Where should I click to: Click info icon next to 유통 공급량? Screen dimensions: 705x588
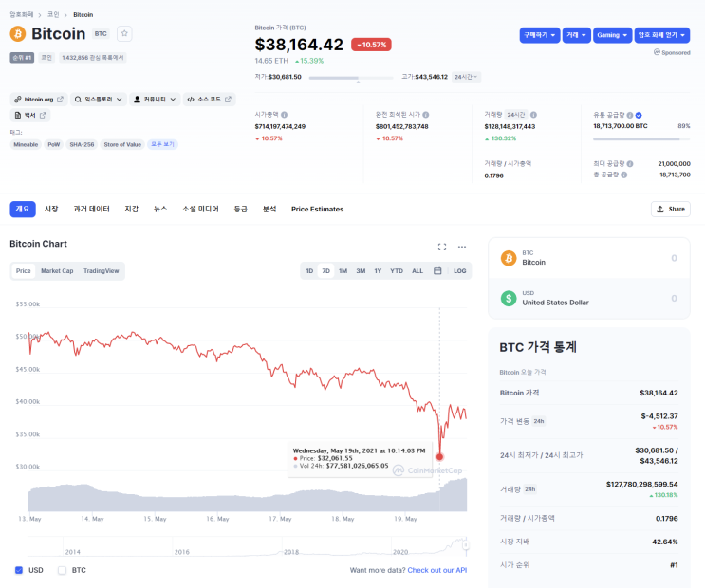(x=630, y=115)
